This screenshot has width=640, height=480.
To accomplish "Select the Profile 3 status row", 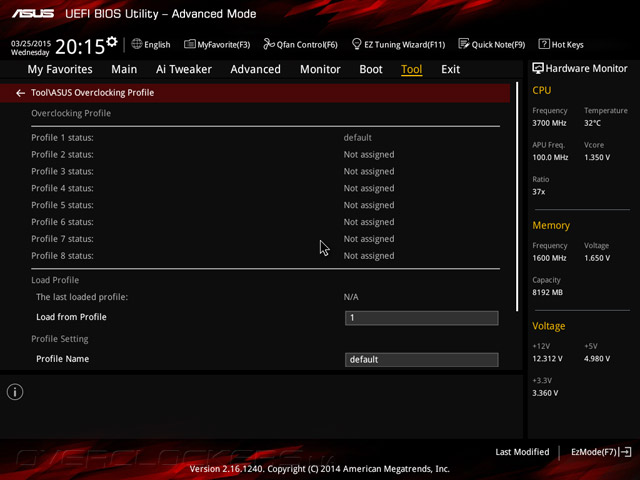I will 265,171.
